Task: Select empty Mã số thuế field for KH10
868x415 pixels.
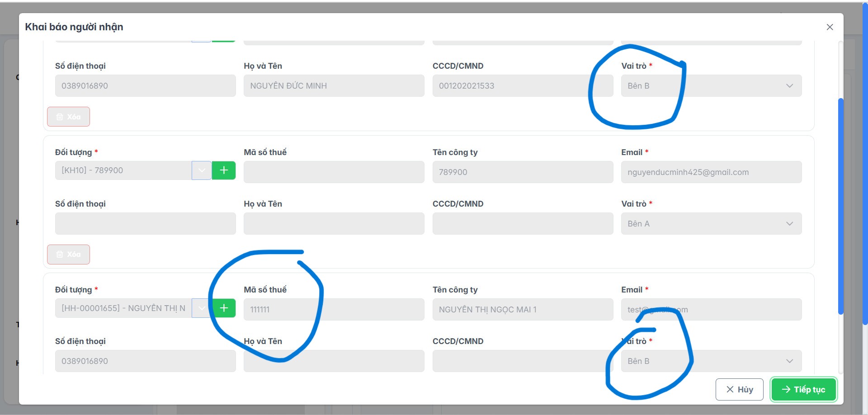Action: click(x=334, y=172)
